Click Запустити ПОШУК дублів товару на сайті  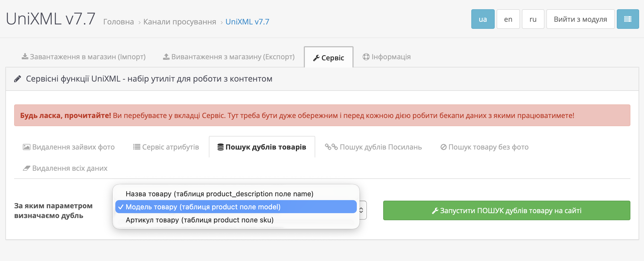(507, 210)
